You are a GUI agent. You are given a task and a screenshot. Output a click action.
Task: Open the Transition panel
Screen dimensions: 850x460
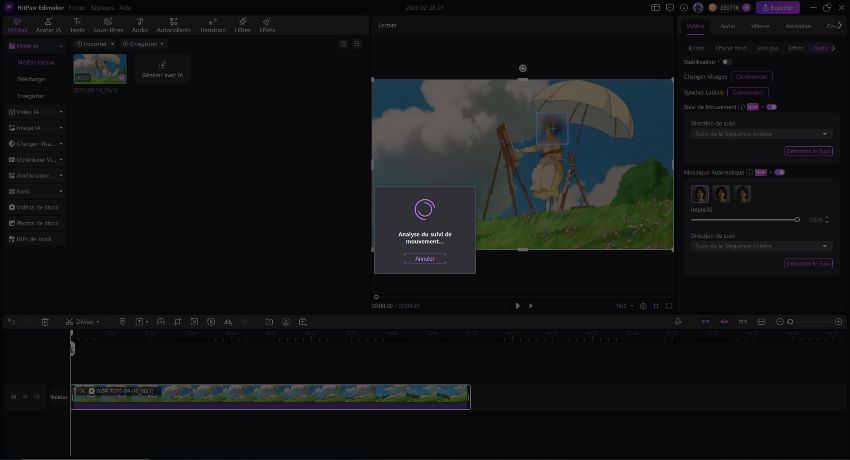click(212, 25)
